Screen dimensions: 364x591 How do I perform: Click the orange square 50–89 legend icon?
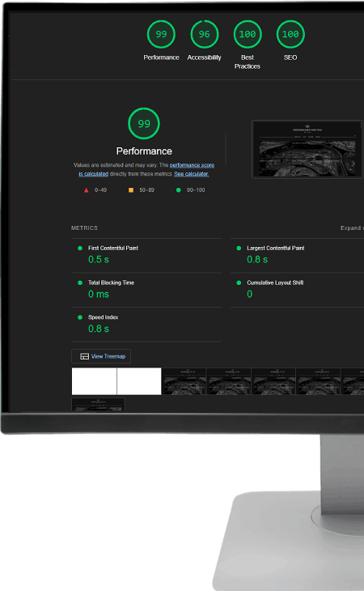tap(131, 190)
